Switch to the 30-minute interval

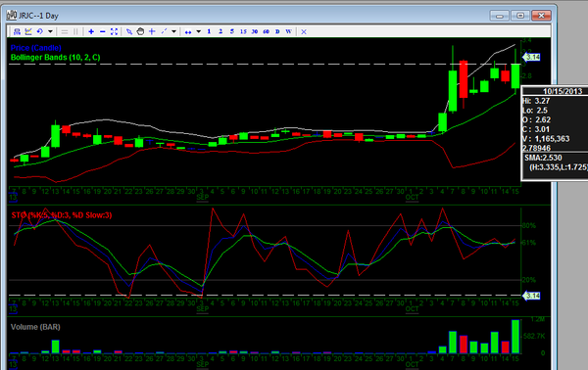(x=255, y=32)
